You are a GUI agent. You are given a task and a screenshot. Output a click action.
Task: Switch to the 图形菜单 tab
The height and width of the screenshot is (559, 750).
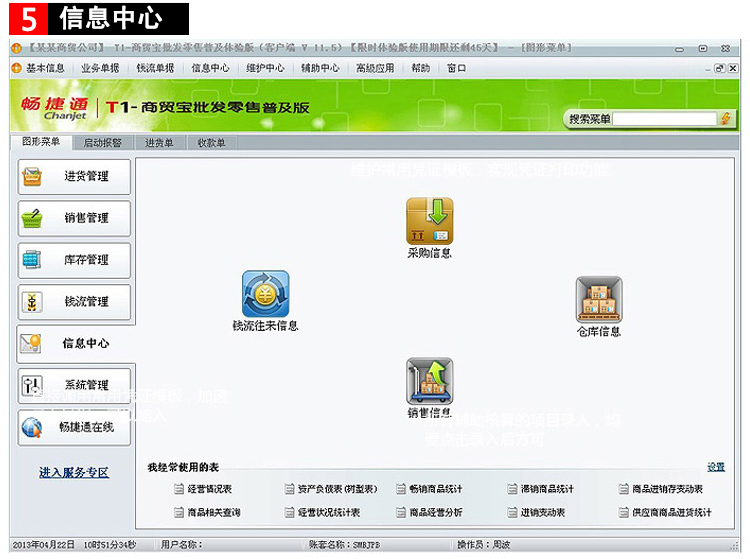[x=41, y=142]
